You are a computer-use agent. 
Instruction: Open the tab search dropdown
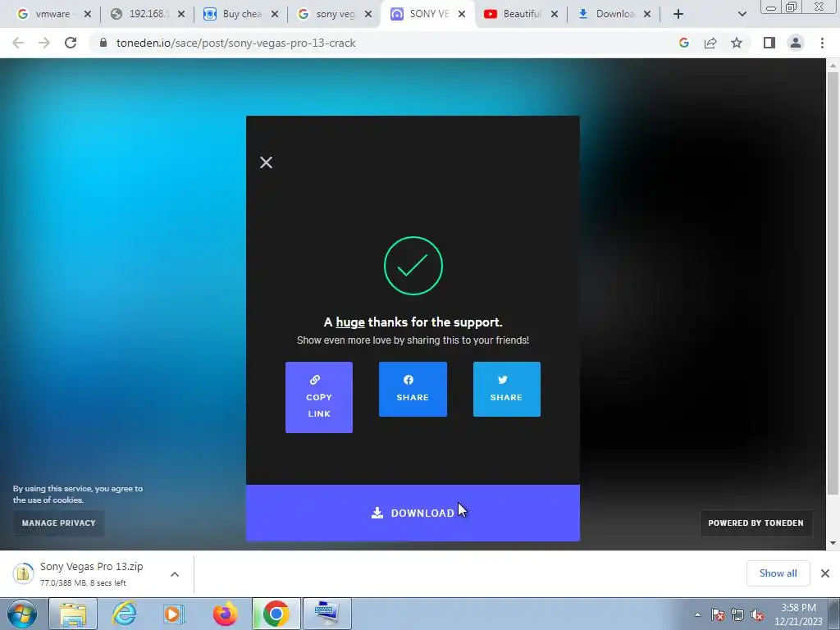[x=742, y=15]
